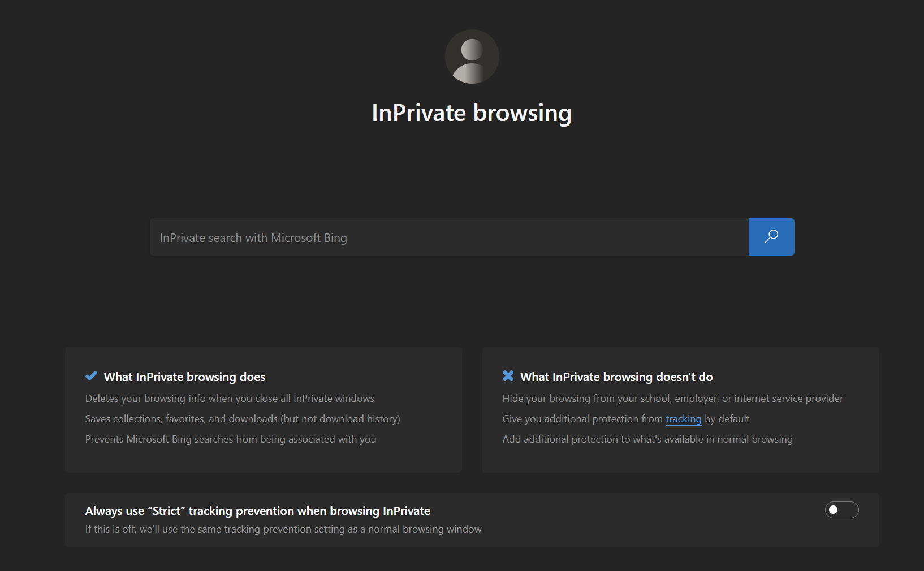Click the checkmark next to 'What InPrivate browsing does'
The height and width of the screenshot is (571, 924).
pos(91,375)
